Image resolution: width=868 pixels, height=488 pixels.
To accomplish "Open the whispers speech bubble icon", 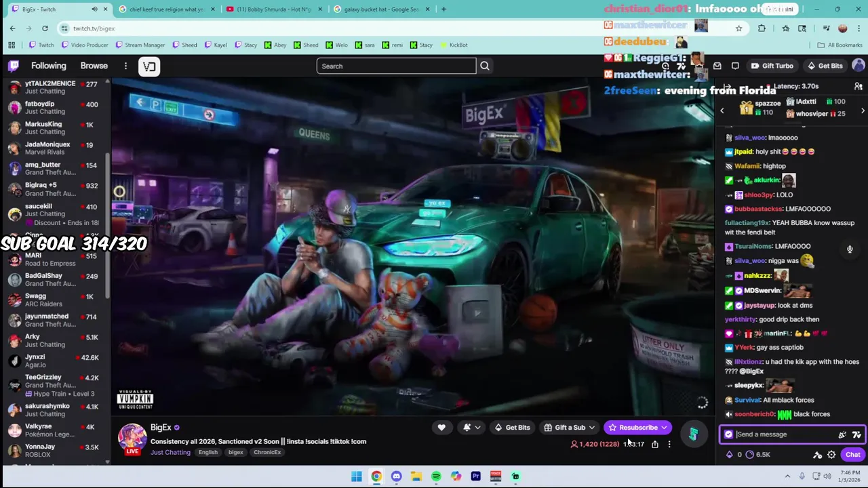I will pyautogui.click(x=735, y=66).
